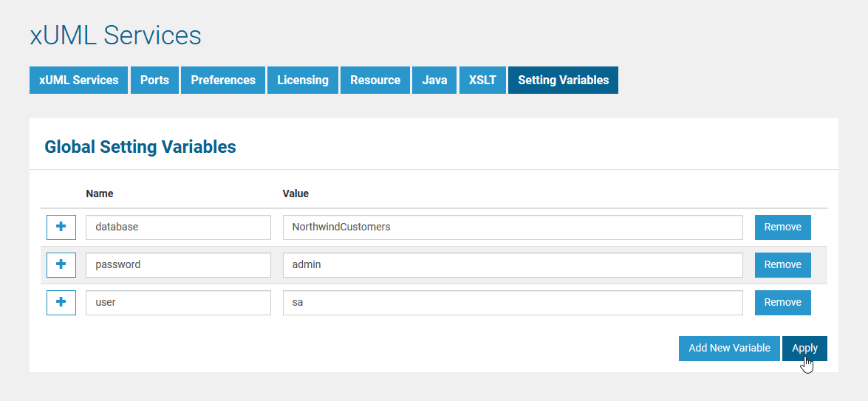Focus the NorthwindCustomers value field
868x401 pixels.
coord(512,227)
